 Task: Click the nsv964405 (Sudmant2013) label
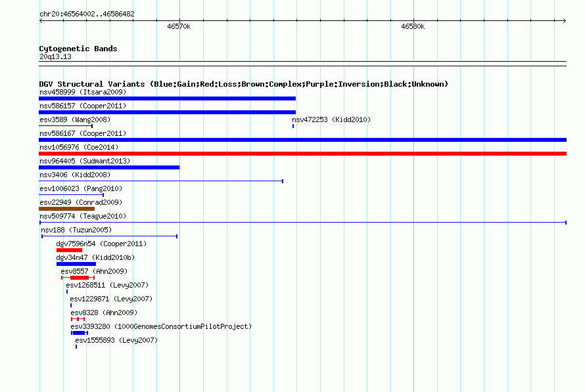click(x=85, y=161)
